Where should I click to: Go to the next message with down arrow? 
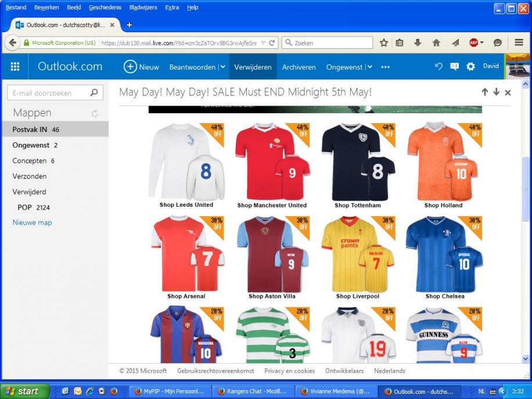[496, 92]
